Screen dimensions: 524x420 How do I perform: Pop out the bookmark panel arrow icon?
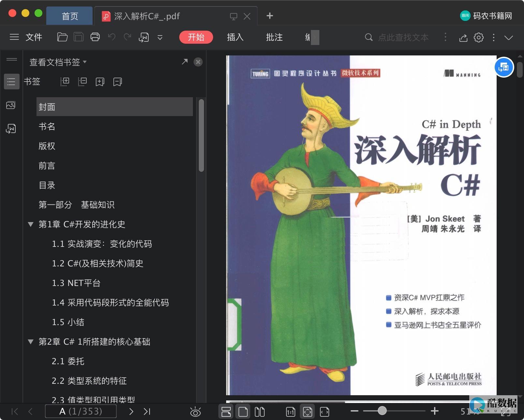[185, 62]
